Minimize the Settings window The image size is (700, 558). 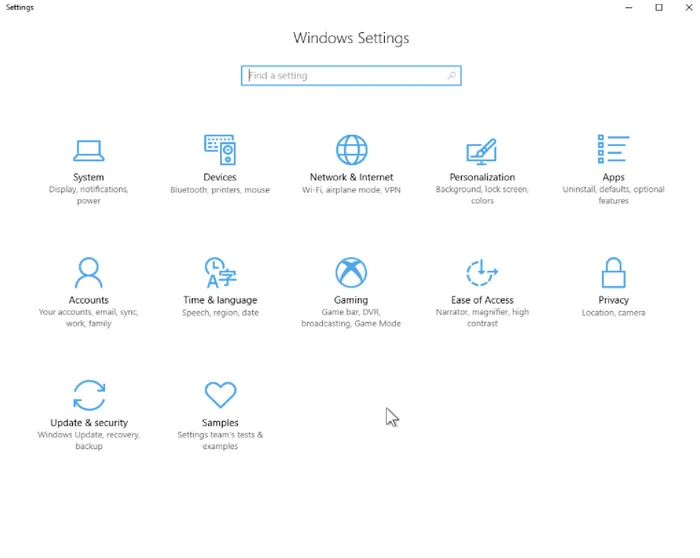629,8
